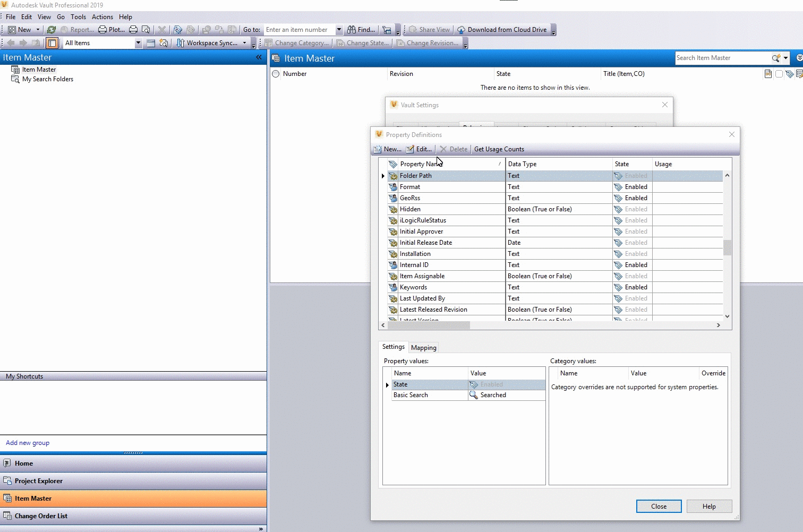Image resolution: width=803 pixels, height=532 pixels.
Task: Click the Workspace Sync button
Action: tap(207, 43)
